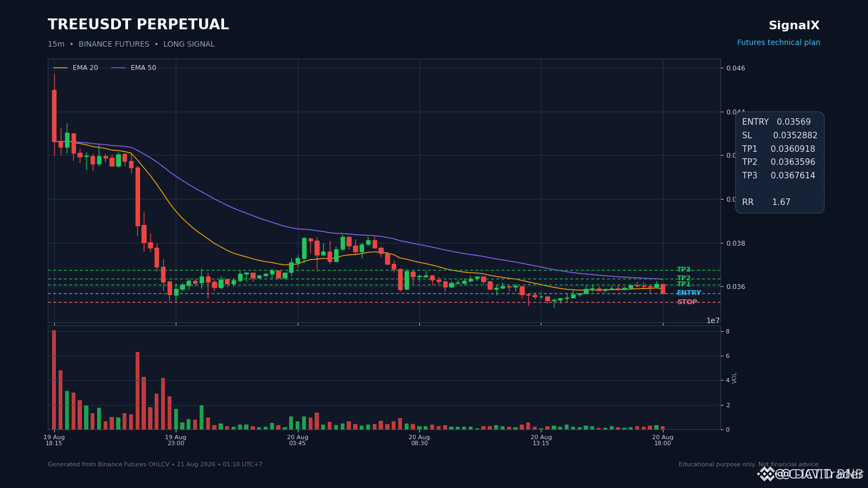This screenshot has width=868, height=488.
Task: Click the 'Educational purpose only' disclaimer text
Action: [x=749, y=465]
